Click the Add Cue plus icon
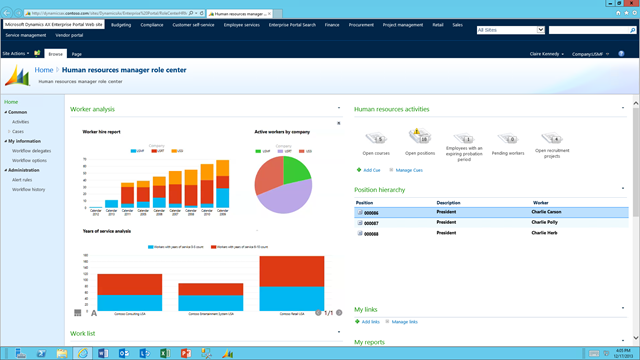The height and width of the screenshot is (360, 640). (359, 170)
